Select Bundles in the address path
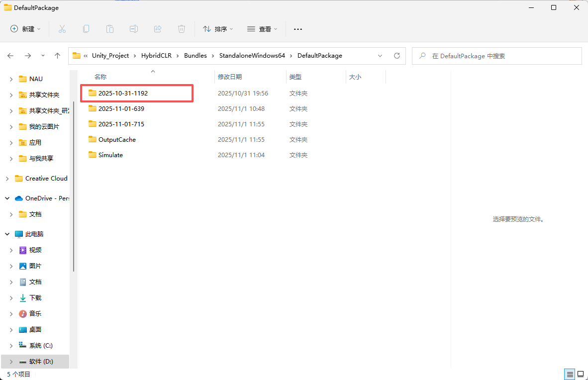The width and height of the screenshot is (588, 380). [196, 56]
